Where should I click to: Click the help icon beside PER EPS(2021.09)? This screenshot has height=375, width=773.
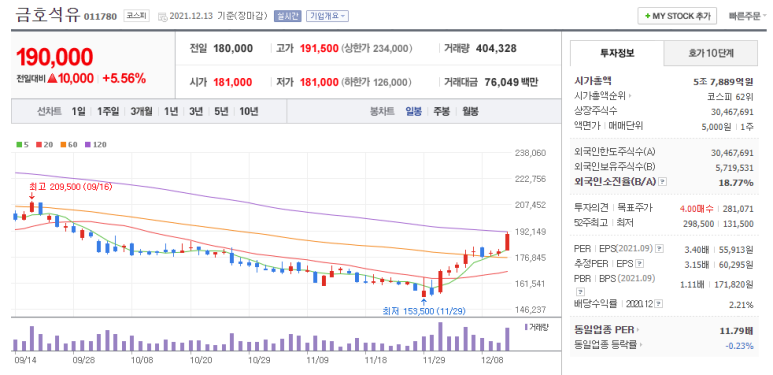(660, 248)
